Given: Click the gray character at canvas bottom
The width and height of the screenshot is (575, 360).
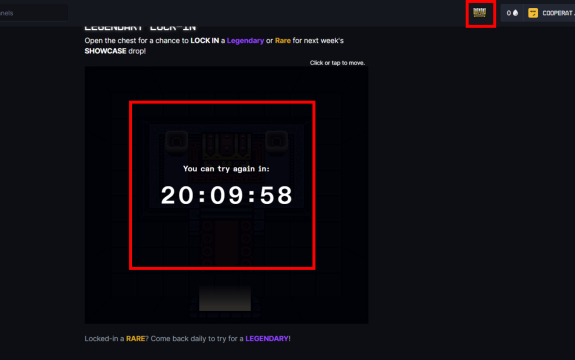Looking at the screenshot, I should click(225, 299).
